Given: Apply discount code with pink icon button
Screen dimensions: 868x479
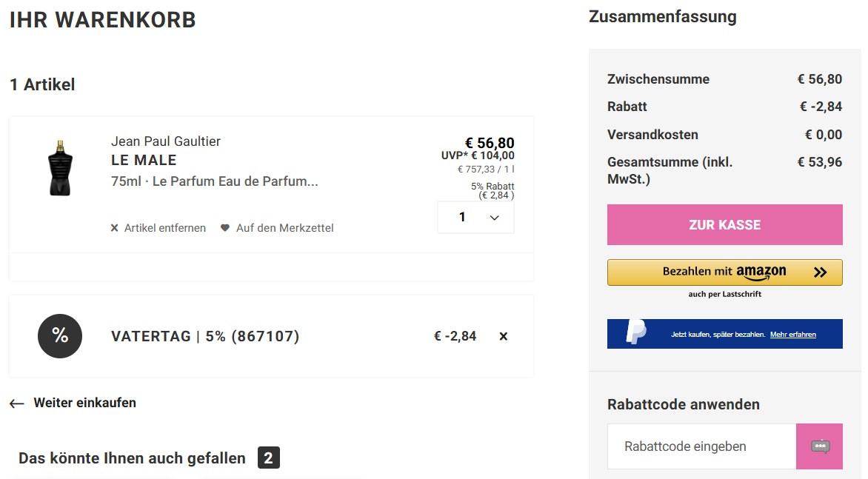Looking at the screenshot, I should tap(819, 446).
